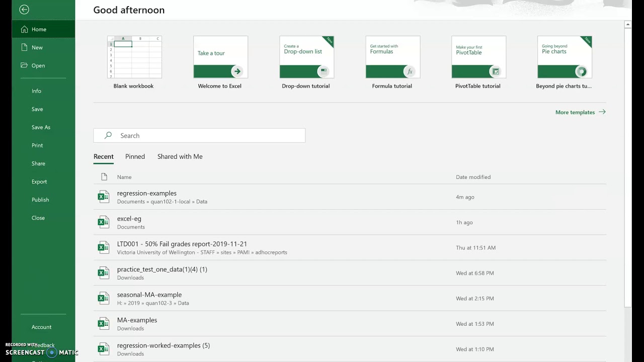Click the back arrow icon
This screenshot has height=362, width=644.
pos(24,10)
